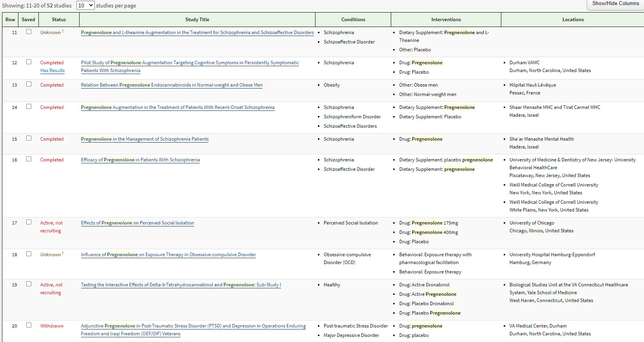The height and width of the screenshot is (342, 644).
Task: Click the Show/Hide Columns button
Action: tap(615, 4)
